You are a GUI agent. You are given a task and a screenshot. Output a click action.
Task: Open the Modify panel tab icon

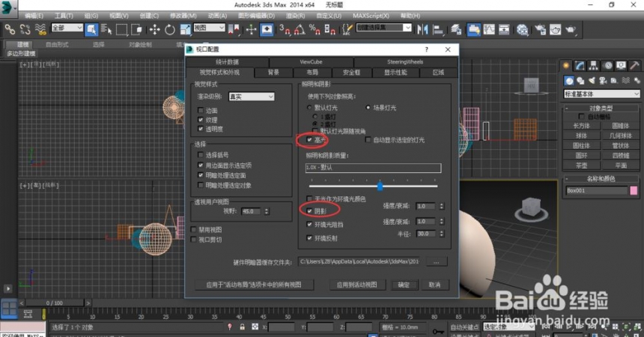580,65
